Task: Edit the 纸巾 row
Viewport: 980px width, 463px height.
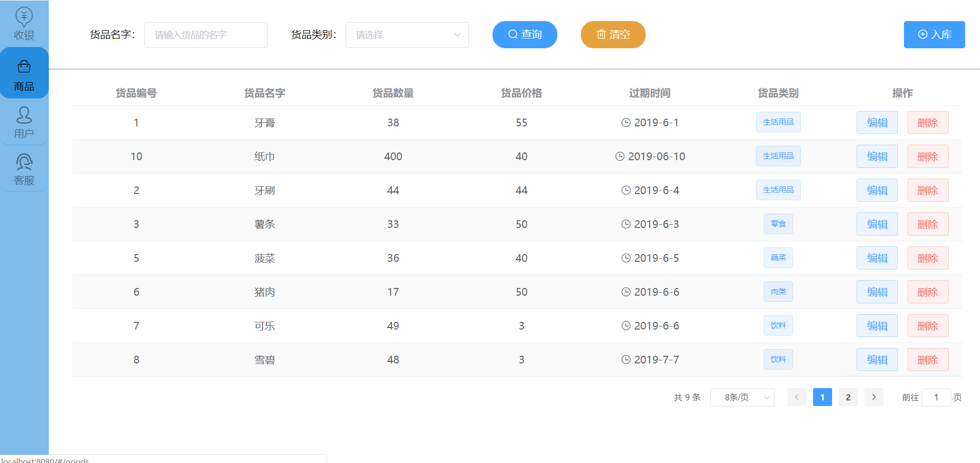Action: pyautogui.click(x=877, y=157)
